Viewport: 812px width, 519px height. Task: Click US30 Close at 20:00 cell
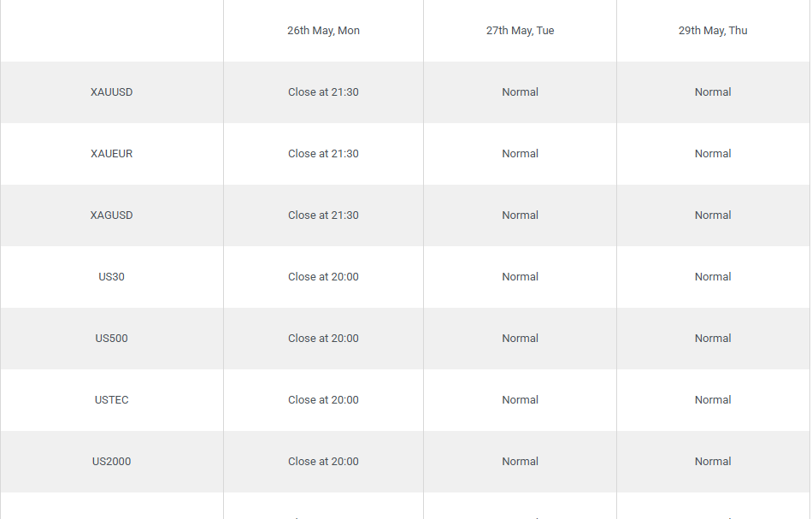(323, 277)
